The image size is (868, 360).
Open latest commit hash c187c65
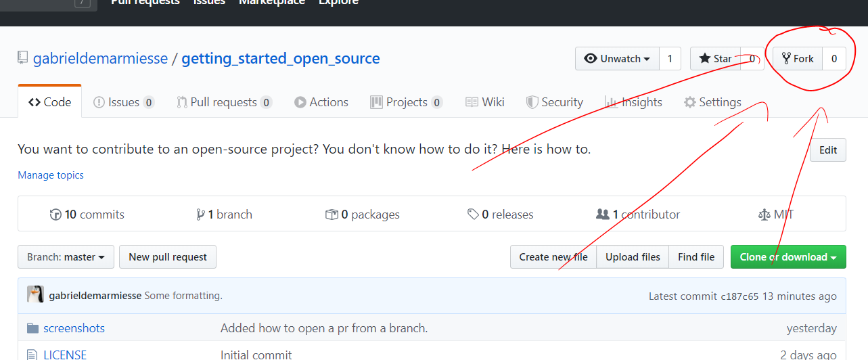pyautogui.click(x=740, y=296)
